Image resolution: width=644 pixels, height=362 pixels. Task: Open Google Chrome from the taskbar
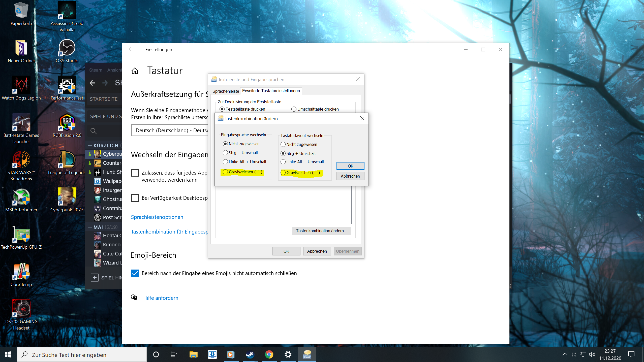coord(269,354)
